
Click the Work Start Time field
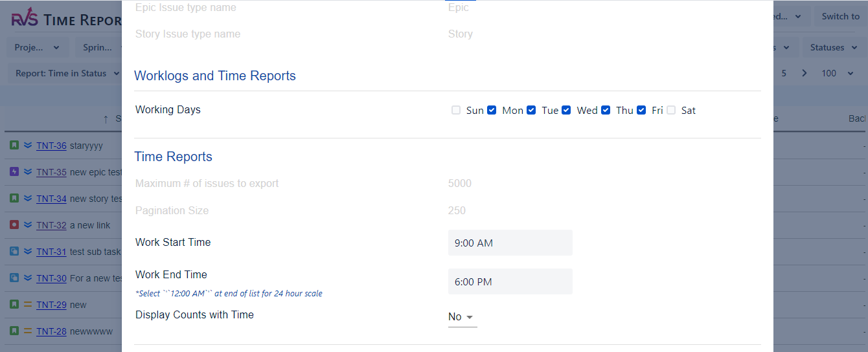point(510,243)
